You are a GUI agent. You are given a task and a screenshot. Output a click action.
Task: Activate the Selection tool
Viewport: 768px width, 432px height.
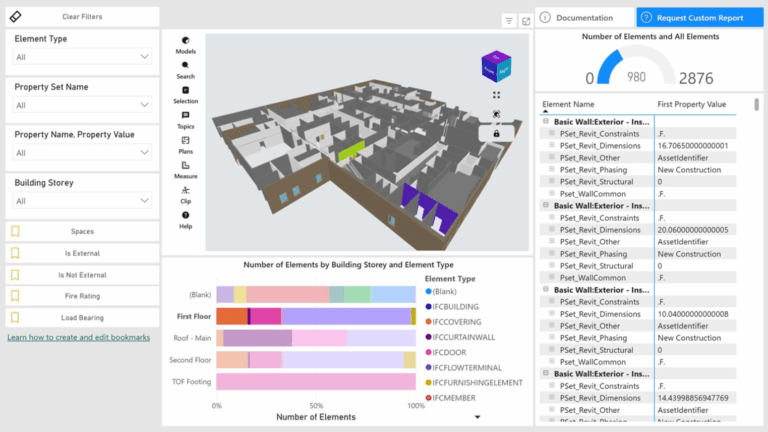pyautogui.click(x=185, y=95)
